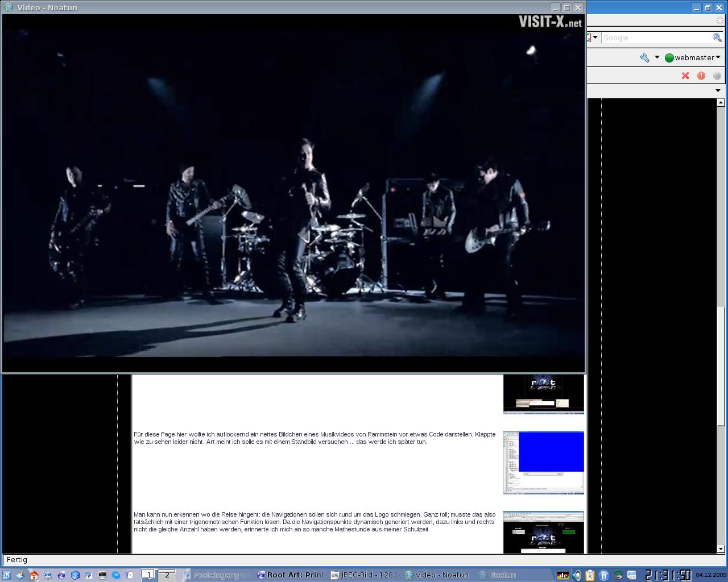This screenshot has height=582, width=728.
Task: Click the blue circular arrows panel icon
Action: (116, 575)
